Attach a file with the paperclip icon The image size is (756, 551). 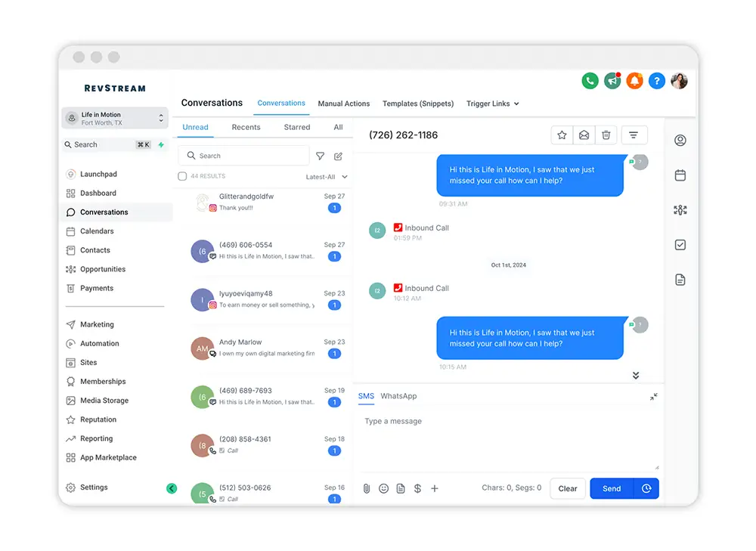(367, 488)
